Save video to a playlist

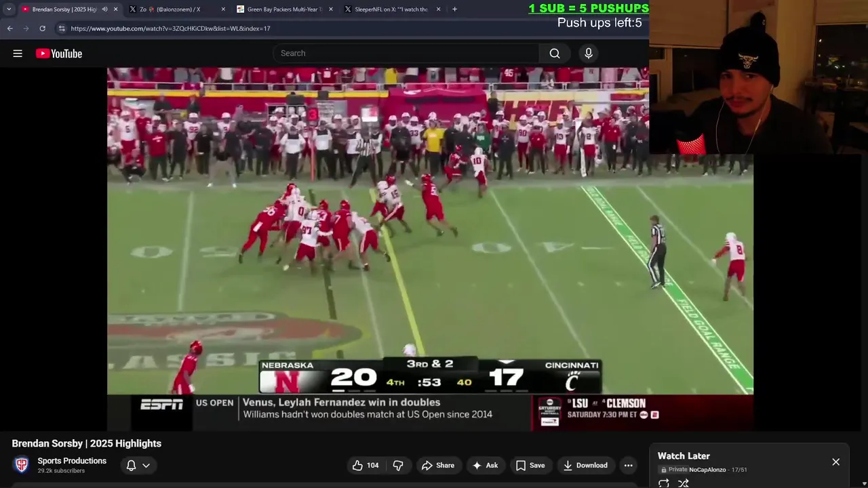(530, 465)
